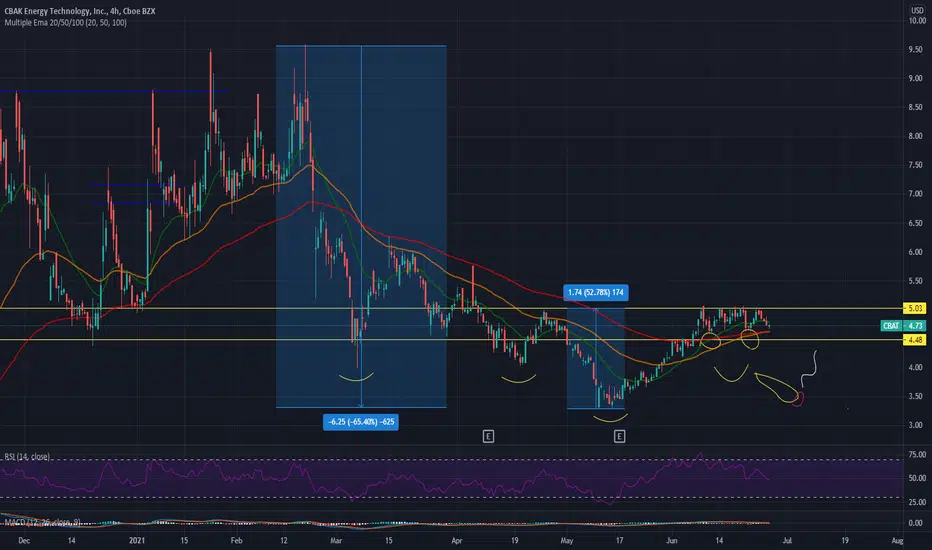The width and height of the screenshot is (932, 550).
Task: Click the 6.00 price axis label
Action: pyautogui.click(x=915, y=252)
